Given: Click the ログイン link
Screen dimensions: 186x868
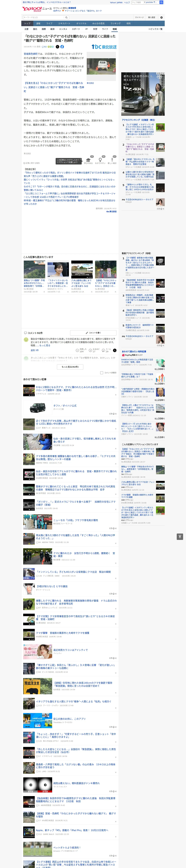Looking at the screenshot, I should (57, 11).
